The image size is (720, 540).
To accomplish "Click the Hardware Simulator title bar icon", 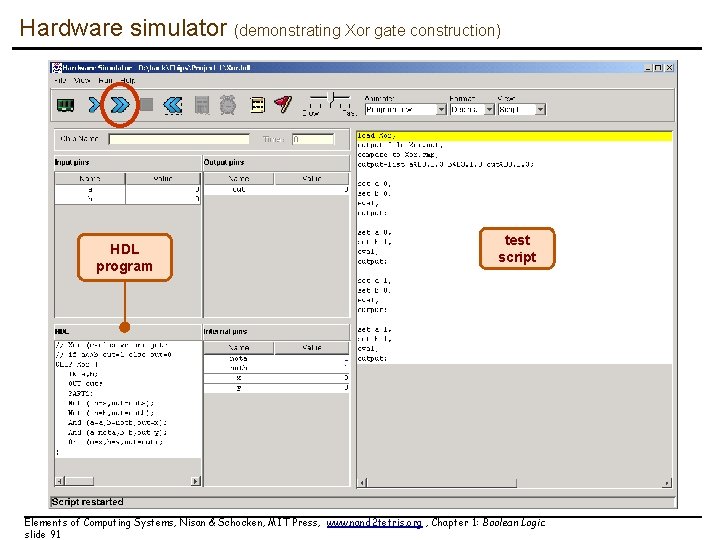I will point(56,68).
